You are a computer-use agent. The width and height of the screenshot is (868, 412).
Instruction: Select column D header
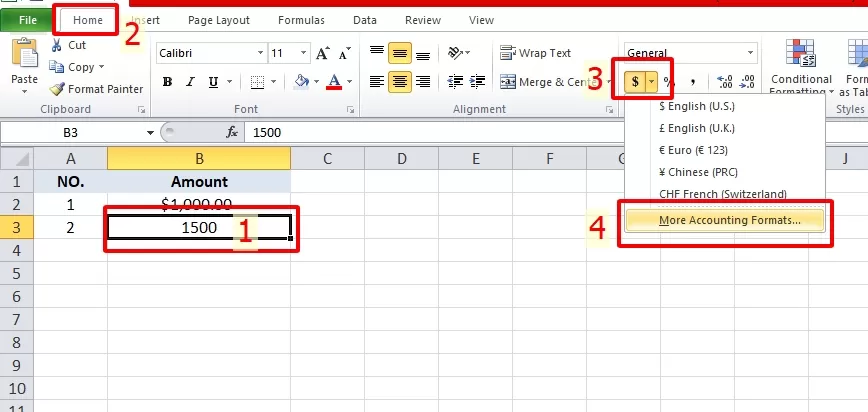pyautogui.click(x=401, y=159)
